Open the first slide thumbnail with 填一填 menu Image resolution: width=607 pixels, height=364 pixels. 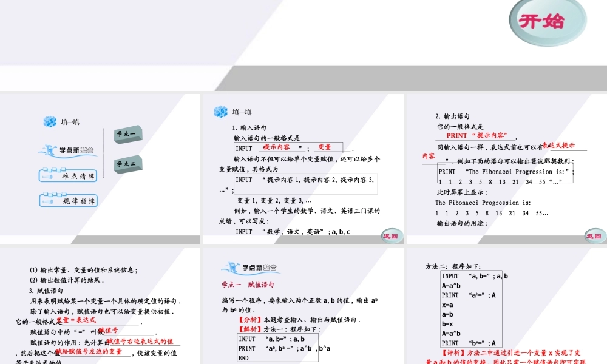pyautogui.click(x=100, y=169)
